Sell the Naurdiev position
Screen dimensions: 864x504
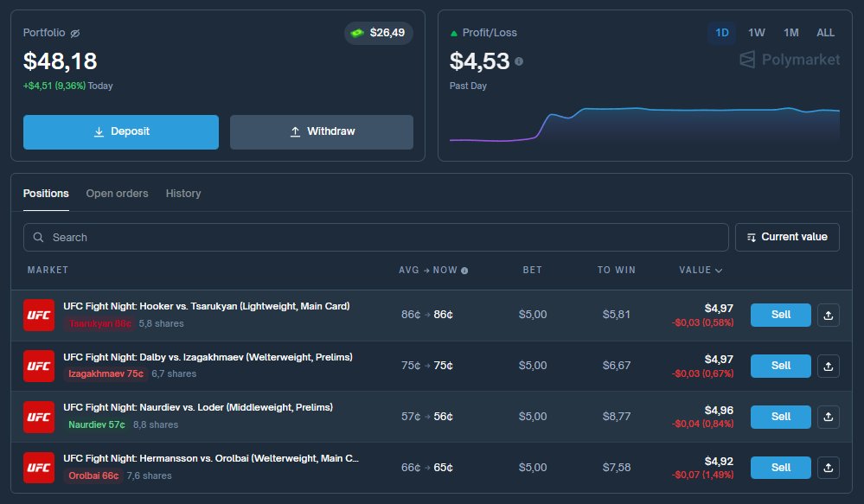(780, 417)
